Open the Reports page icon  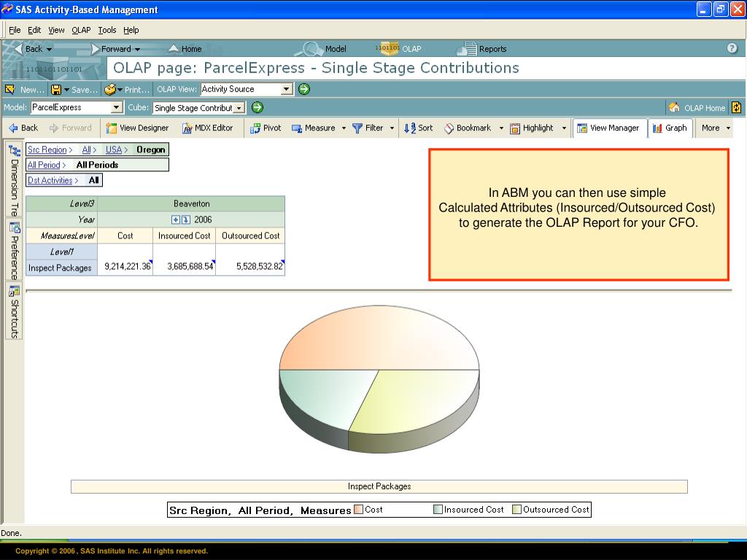[x=467, y=49]
